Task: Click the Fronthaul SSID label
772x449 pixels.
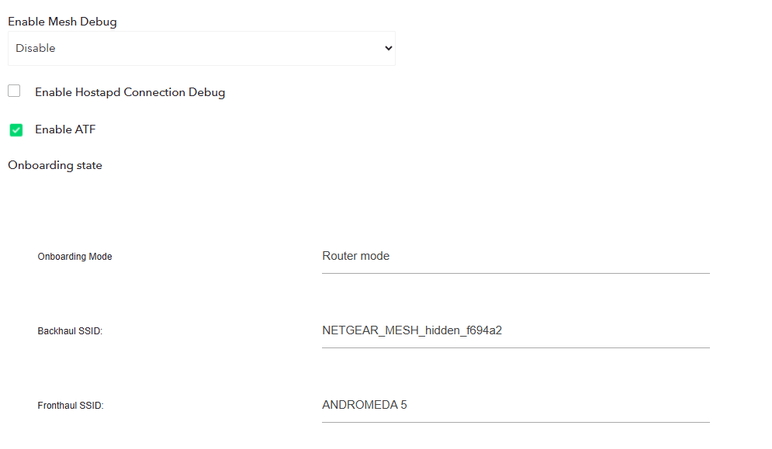Action: (x=70, y=406)
